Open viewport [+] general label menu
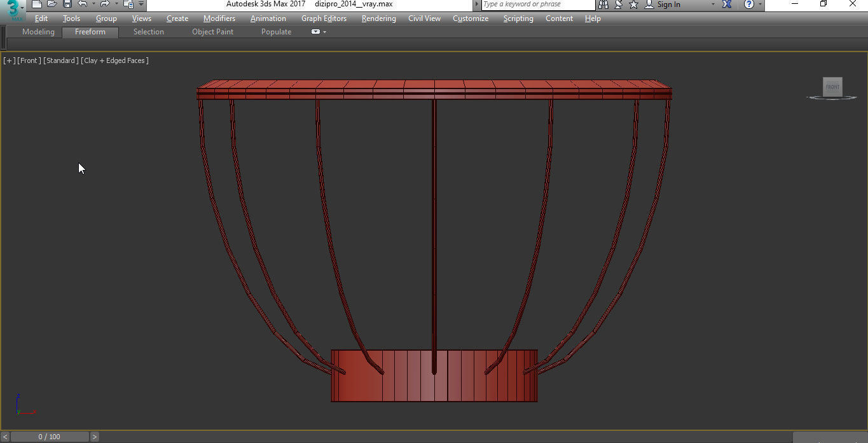868x443 pixels. click(9, 60)
